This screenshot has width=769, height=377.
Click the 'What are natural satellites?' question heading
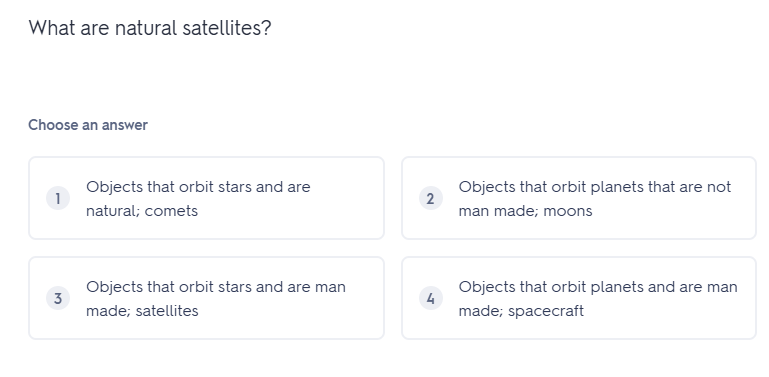[150, 28]
